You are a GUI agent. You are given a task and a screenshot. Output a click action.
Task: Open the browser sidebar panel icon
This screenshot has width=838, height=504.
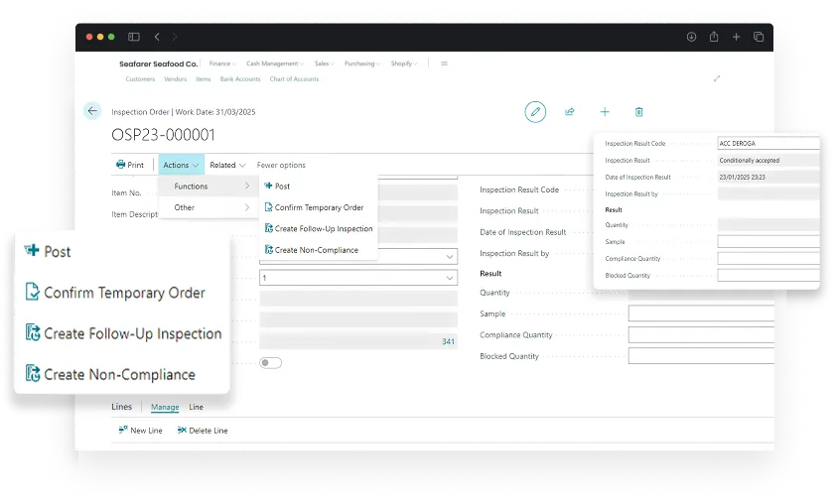tap(134, 37)
